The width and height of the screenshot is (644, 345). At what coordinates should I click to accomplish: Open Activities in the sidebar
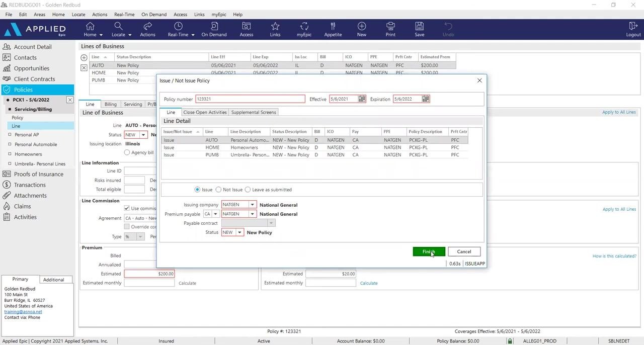pyautogui.click(x=25, y=217)
